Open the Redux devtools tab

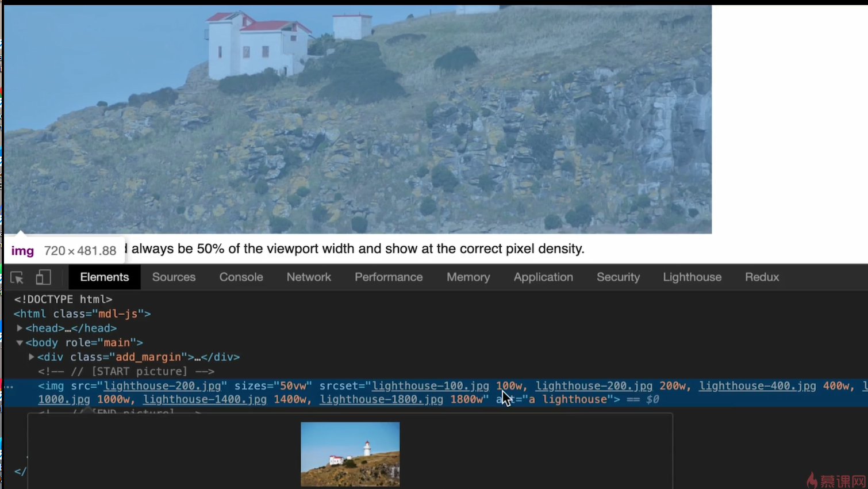pos(762,277)
